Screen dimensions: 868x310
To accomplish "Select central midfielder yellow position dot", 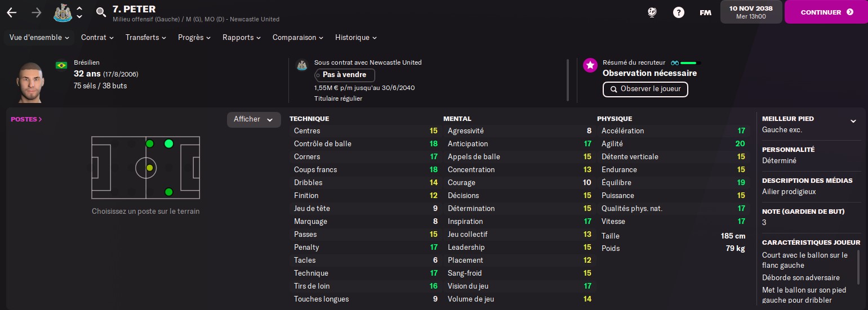I will (x=149, y=168).
